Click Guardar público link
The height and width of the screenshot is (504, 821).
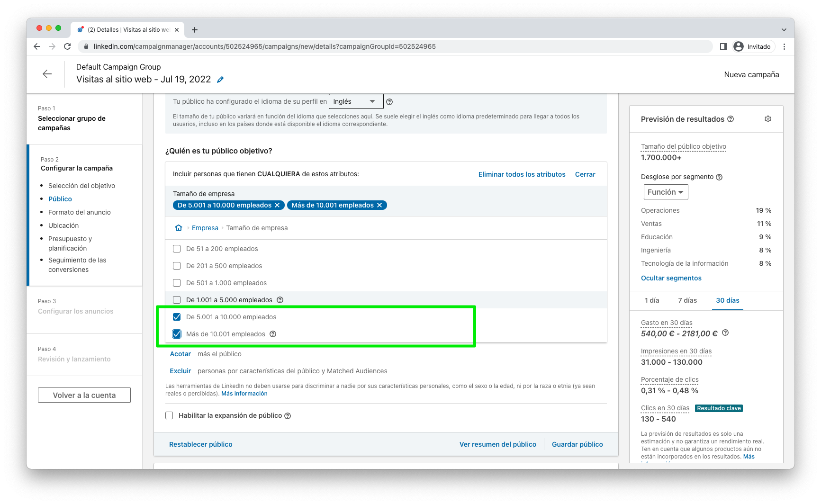(x=577, y=444)
